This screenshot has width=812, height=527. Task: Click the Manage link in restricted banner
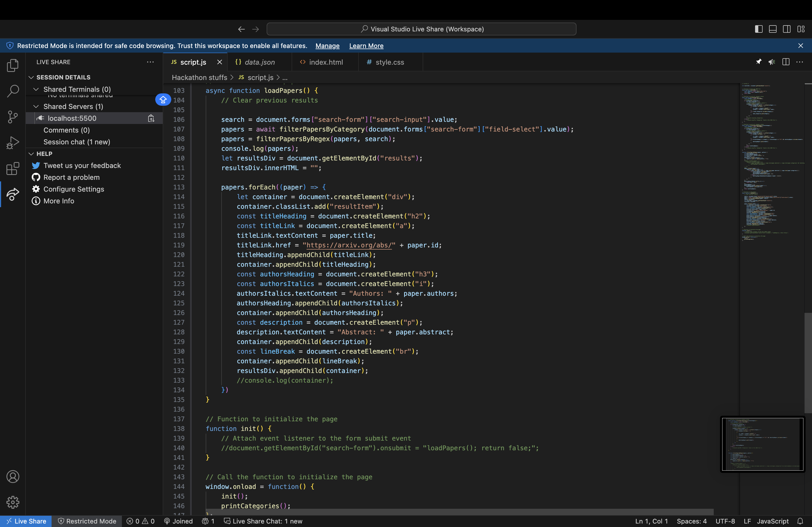[x=327, y=46]
